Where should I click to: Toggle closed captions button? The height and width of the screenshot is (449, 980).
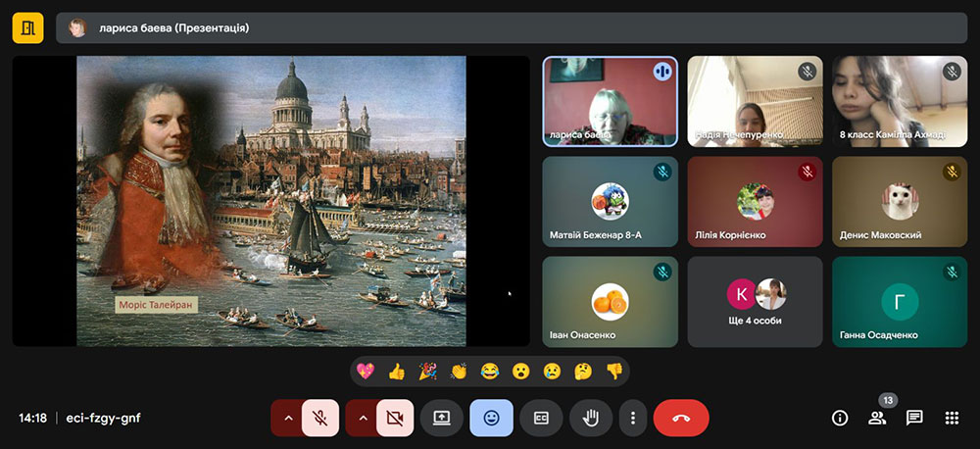coord(541,418)
